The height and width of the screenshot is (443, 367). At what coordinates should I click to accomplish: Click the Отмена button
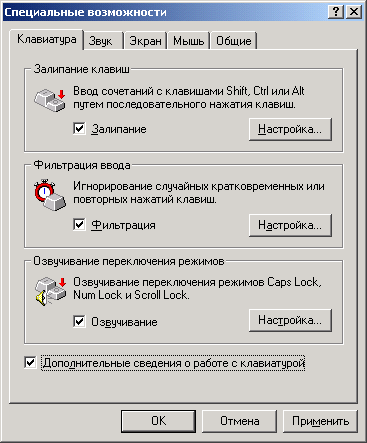tap(239, 421)
